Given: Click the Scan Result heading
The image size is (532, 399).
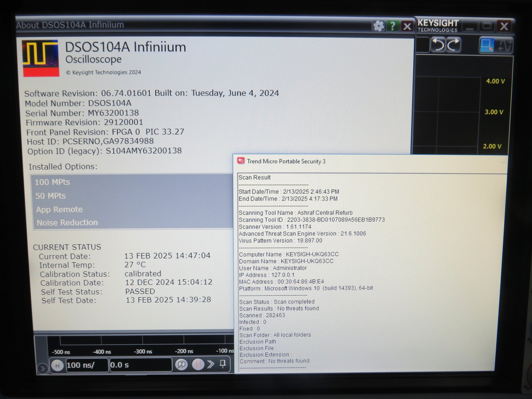Looking at the screenshot, I should (255, 177).
